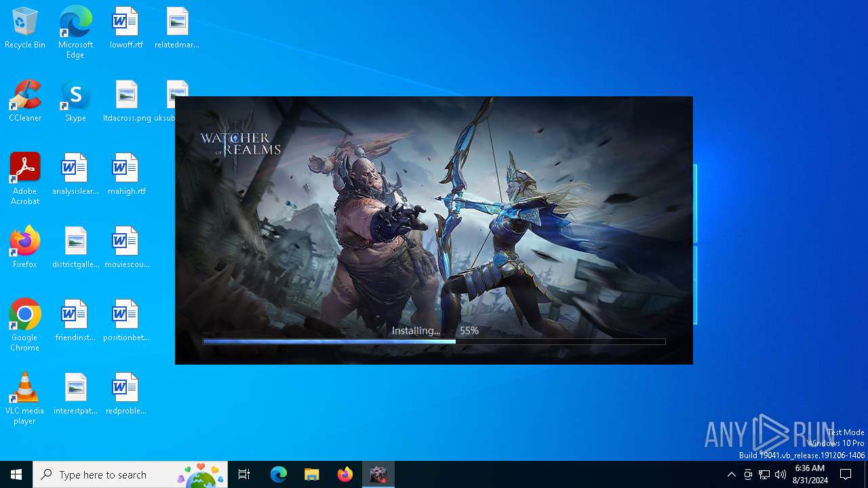Image resolution: width=868 pixels, height=488 pixels.
Task: Select the redproble... Word document icon
Action: [x=126, y=394]
